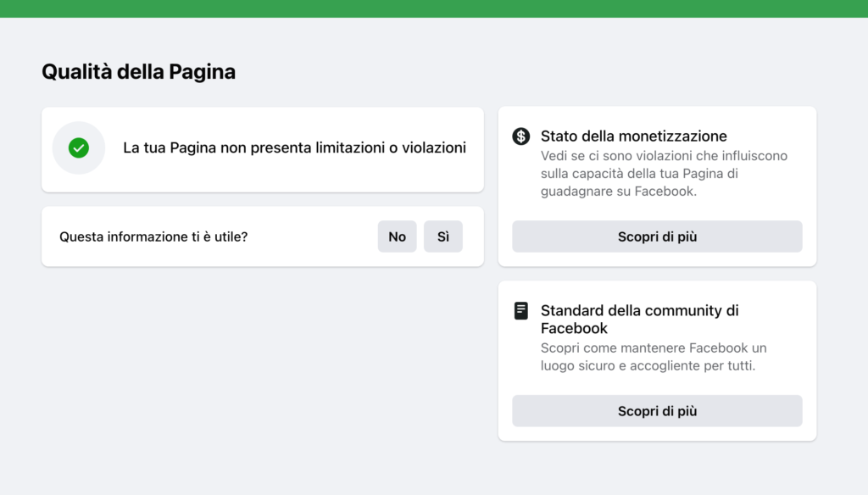Click the Questa informazione ti è utile? text
The width and height of the screenshot is (868, 495).
tap(153, 237)
